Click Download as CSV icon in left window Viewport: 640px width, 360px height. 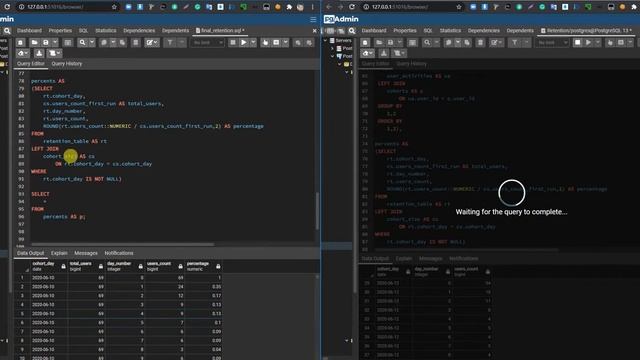coord(39,53)
